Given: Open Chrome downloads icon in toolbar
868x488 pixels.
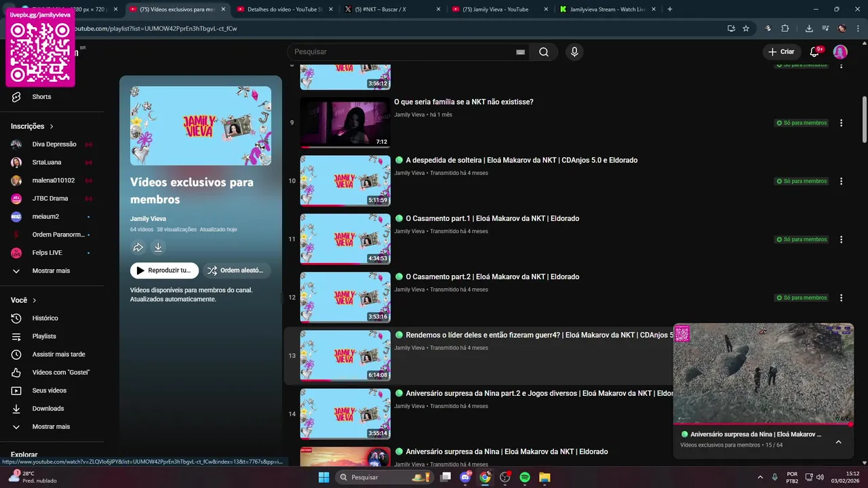Looking at the screenshot, I should (809, 28).
